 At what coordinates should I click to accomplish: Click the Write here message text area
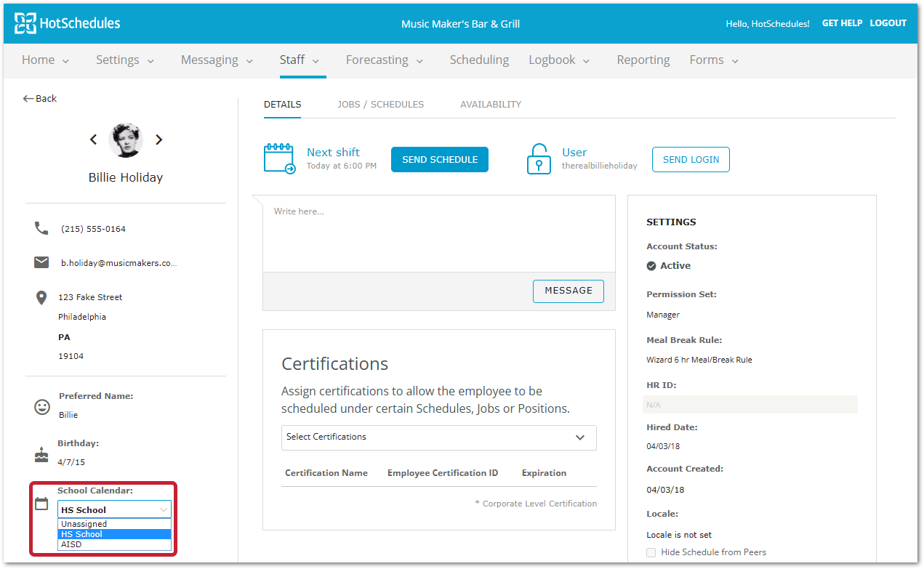pos(439,233)
